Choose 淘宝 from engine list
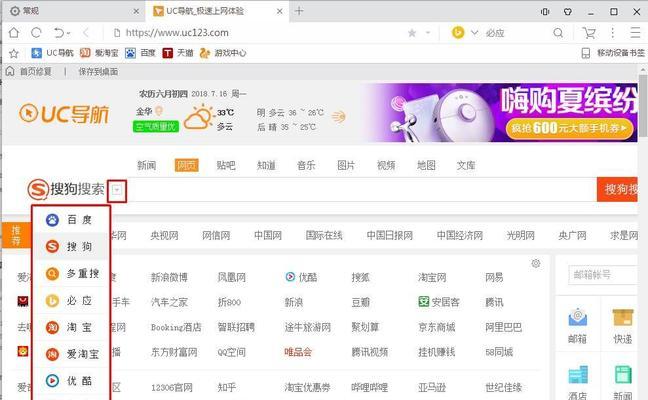The image size is (648, 400). pos(71,327)
